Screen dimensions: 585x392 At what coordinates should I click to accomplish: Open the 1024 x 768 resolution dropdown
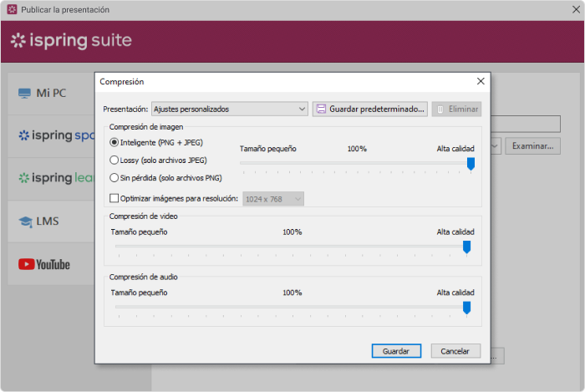click(x=273, y=199)
